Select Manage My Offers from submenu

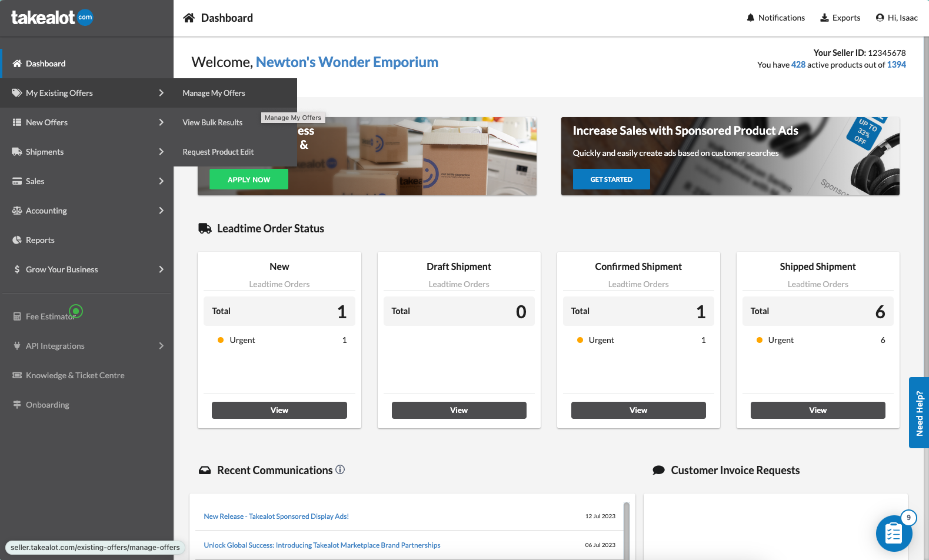214,93
